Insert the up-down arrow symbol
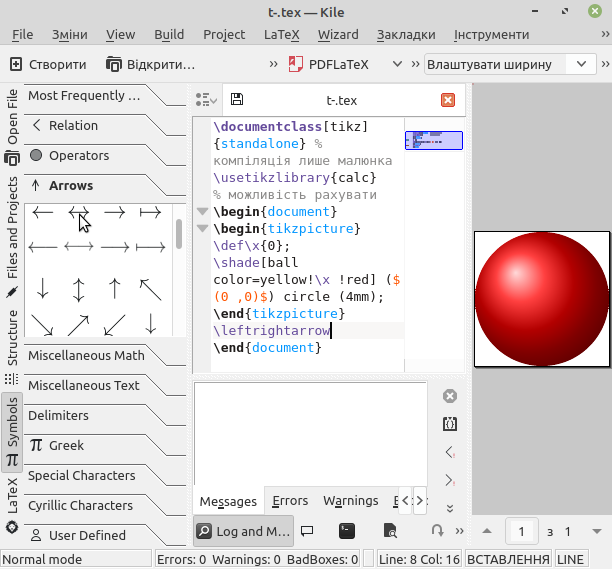Viewport: 612px width, 569px height. coord(78,290)
